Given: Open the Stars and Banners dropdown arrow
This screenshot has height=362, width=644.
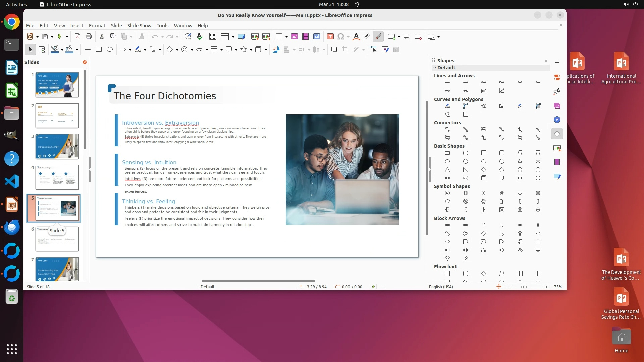Looking at the screenshot, I should pos(251,50).
